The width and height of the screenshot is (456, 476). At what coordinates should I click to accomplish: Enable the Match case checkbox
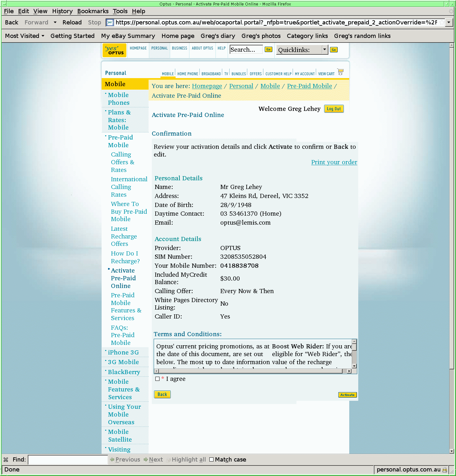coord(211,460)
